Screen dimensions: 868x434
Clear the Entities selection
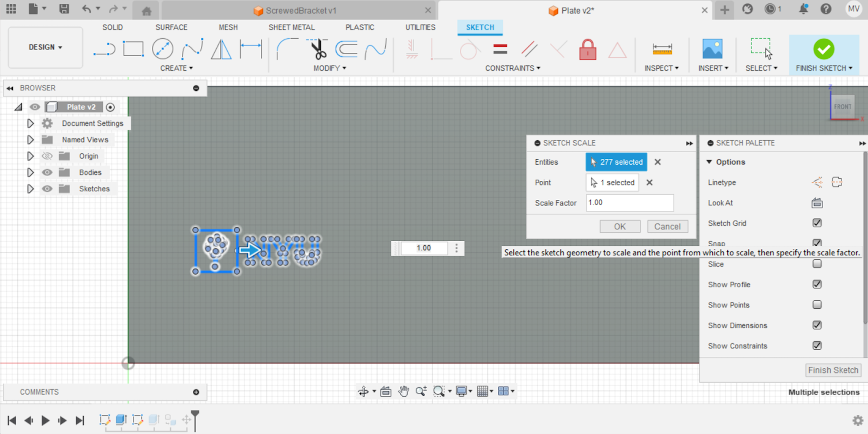[x=658, y=162]
